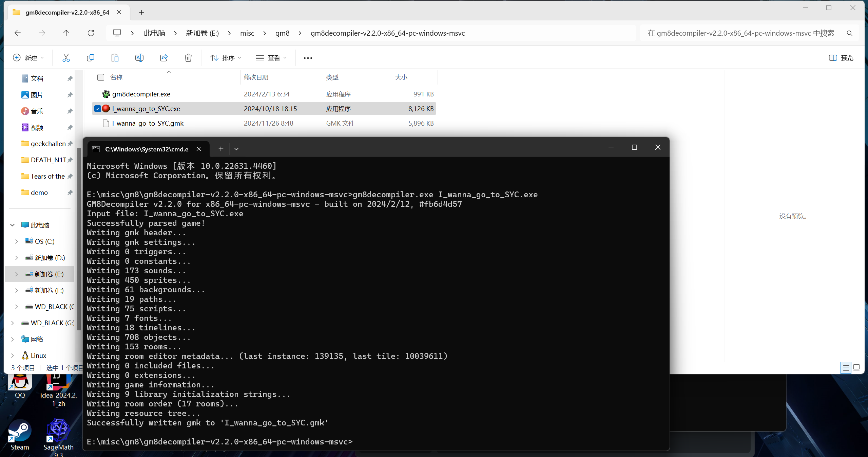The height and width of the screenshot is (457, 868).
Task: Click the computer icon at address bar start
Action: (x=117, y=33)
